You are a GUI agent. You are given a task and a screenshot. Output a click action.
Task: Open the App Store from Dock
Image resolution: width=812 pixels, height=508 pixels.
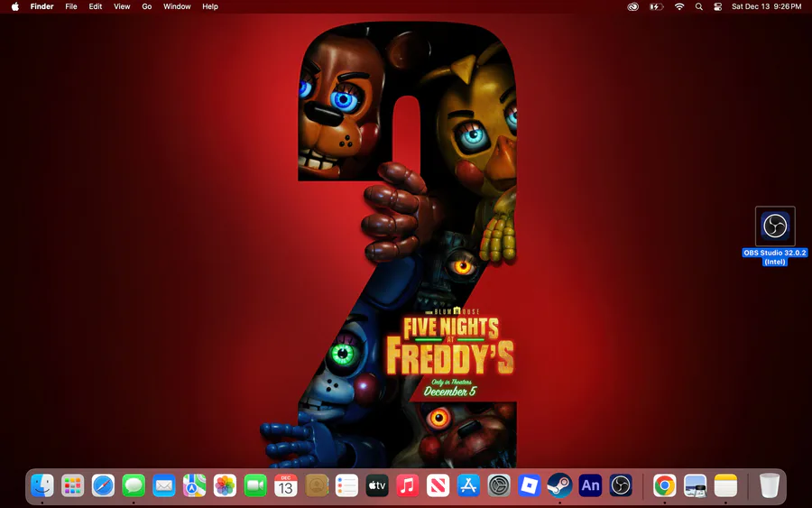[468, 485]
